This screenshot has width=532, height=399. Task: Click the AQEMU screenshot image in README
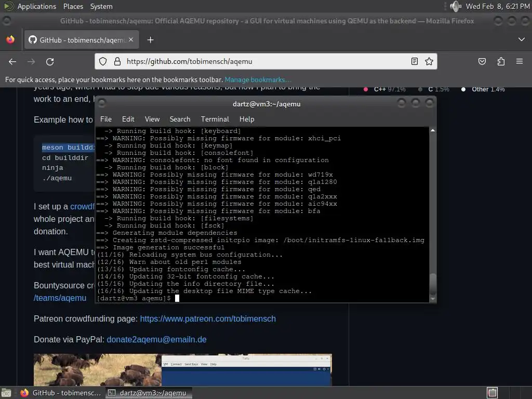tap(182, 370)
